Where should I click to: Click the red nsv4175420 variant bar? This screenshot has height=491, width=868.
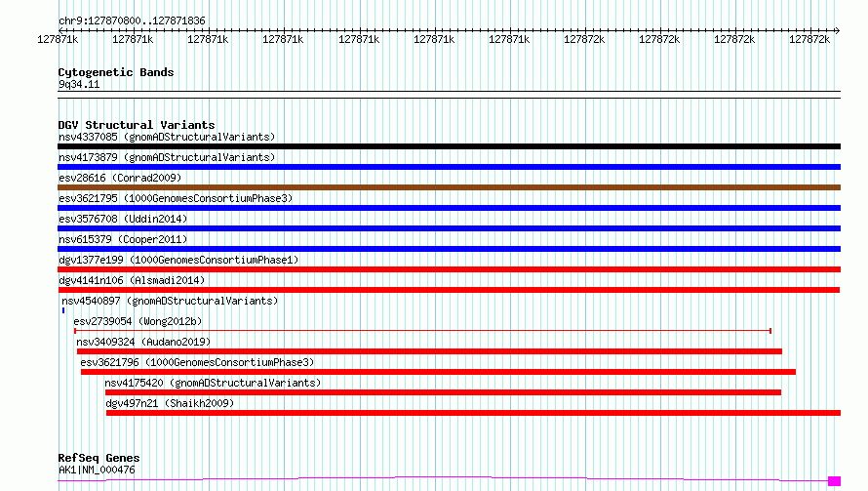point(444,392)
